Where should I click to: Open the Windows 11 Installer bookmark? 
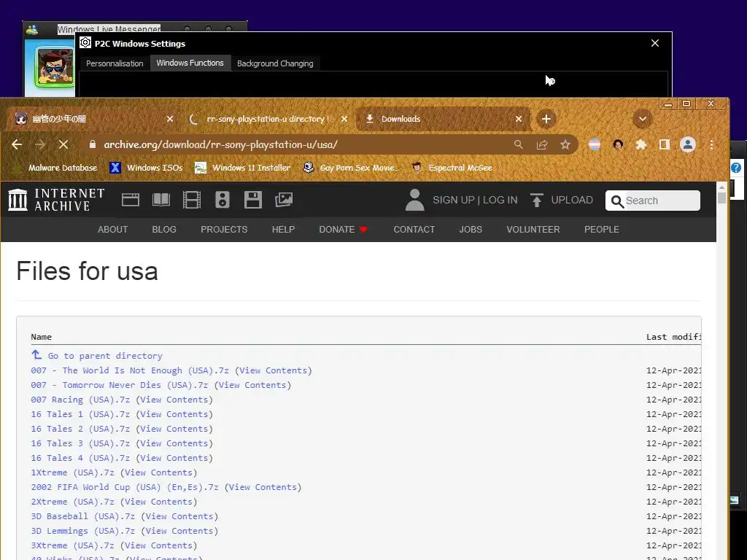pos(243,168)
